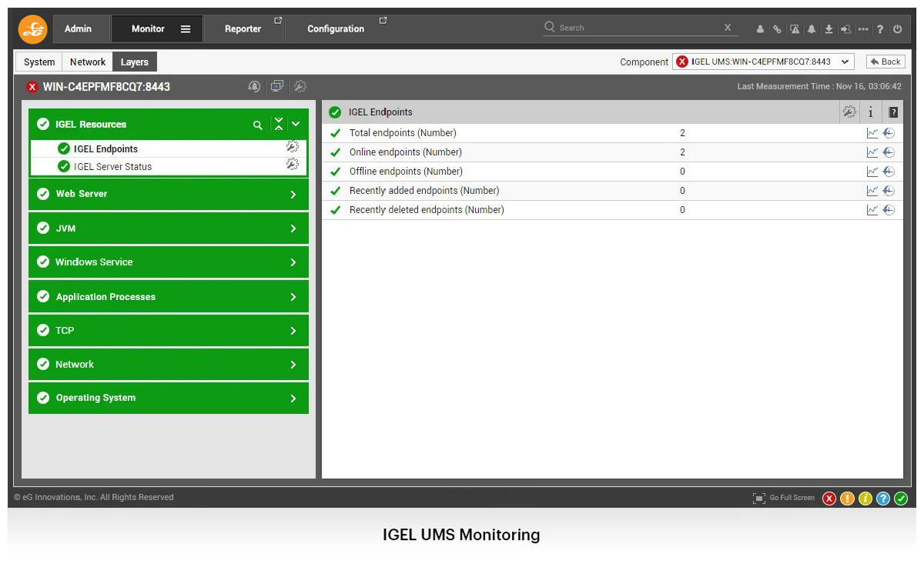Expand the JVM layer
This screenshot has width=924, height=567.
pyautogui.click(x=293, y=228)
